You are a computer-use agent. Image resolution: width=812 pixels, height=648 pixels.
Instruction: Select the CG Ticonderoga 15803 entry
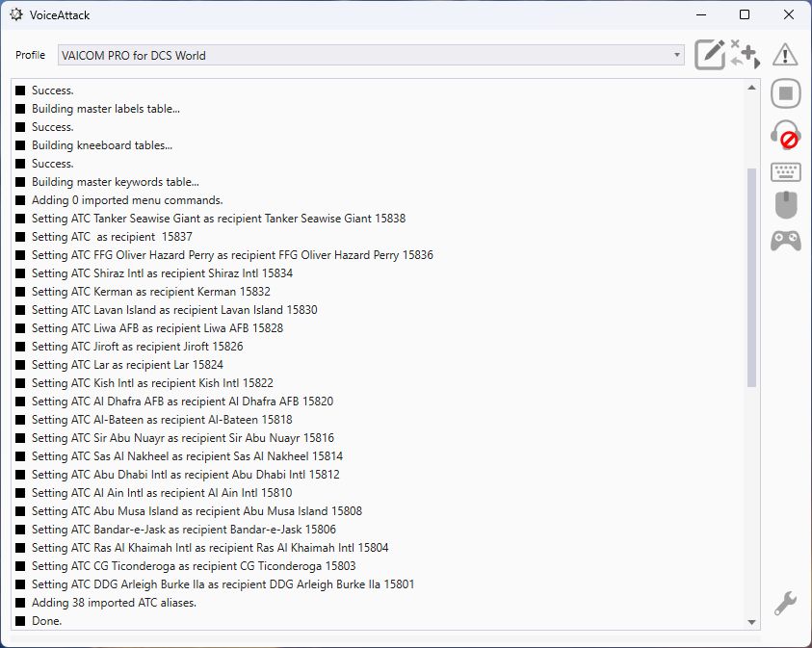(194, 566)
